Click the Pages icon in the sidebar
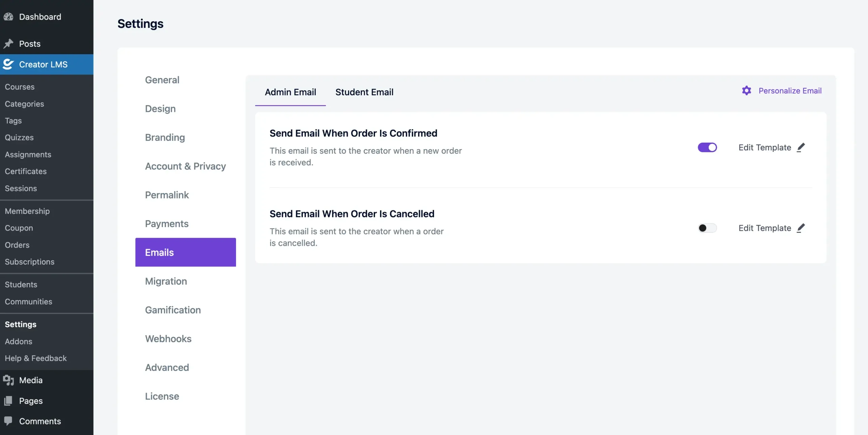The height and width of the screenshot is (435, 868). (9, 401)
